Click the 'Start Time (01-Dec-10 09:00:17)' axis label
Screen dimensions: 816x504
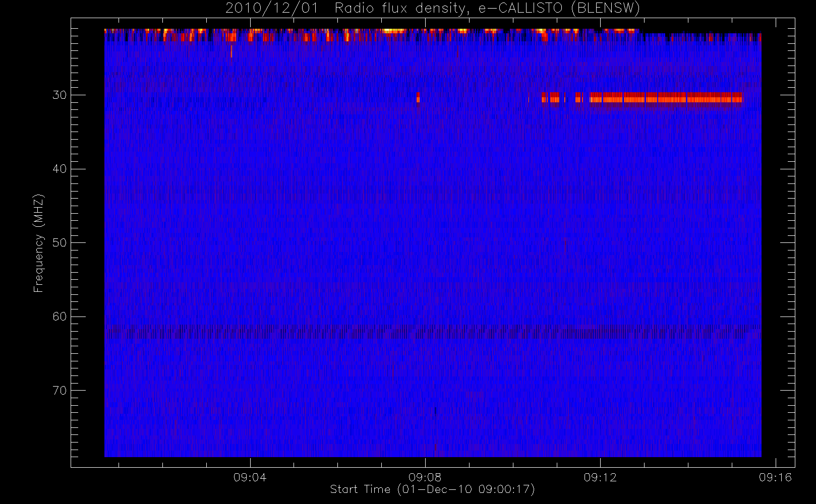(x=432, y=489)
